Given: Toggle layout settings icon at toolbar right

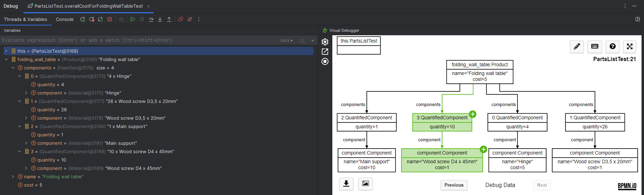Looking at the screenshot, I should [638, 20].
